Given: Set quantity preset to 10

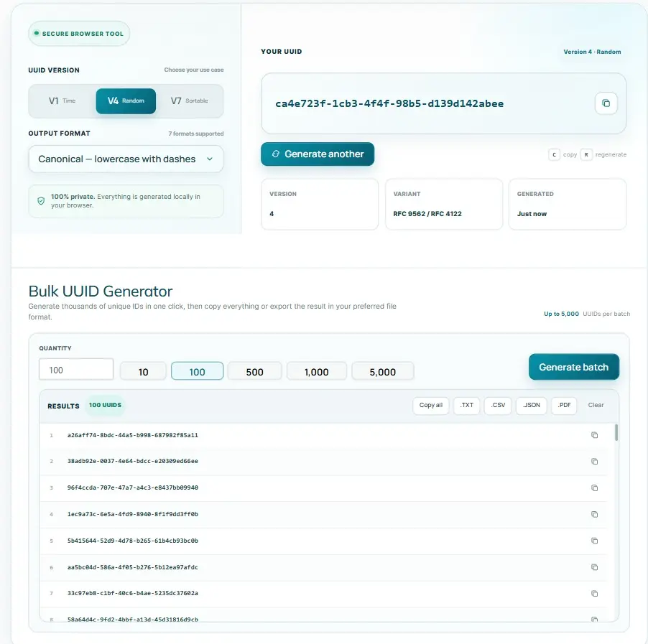Looking at the screenshot, I should 144,372.
